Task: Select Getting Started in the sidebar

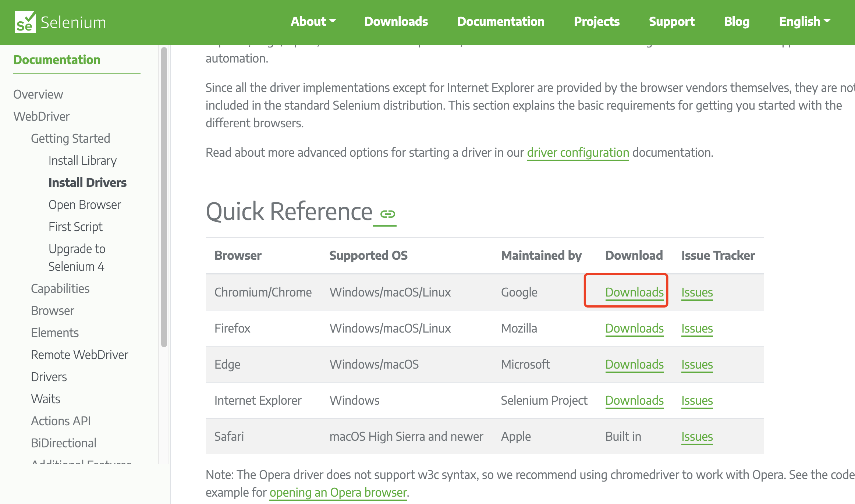Action: pyautogui.click(x=71, y=138)
